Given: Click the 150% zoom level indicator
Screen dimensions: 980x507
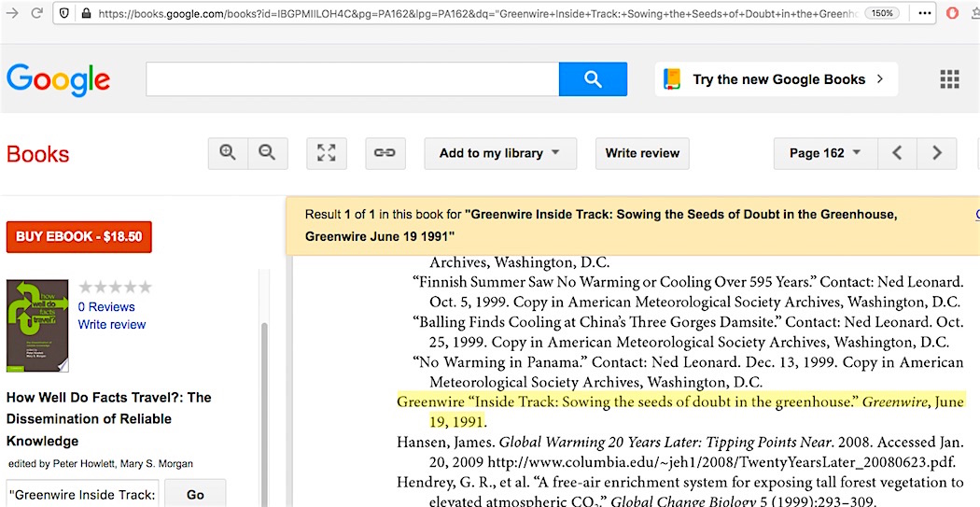Looking at the screenshot, I should pos(882,13).
